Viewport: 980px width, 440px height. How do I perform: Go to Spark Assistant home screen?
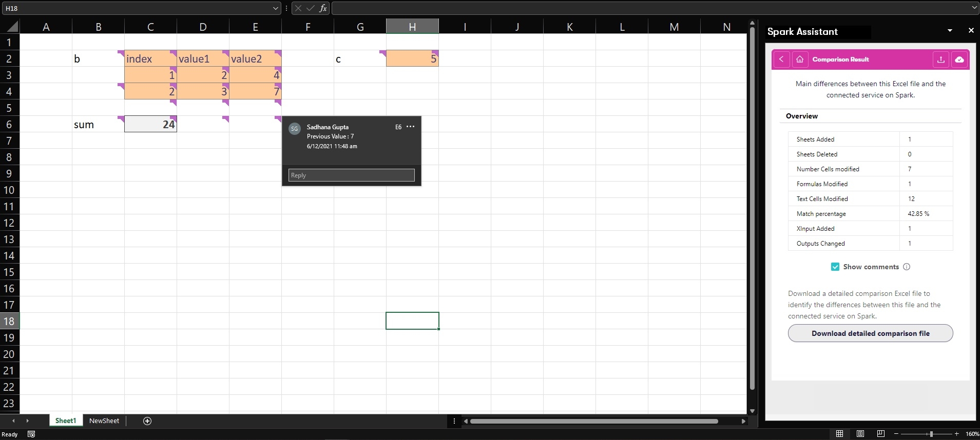[x=800, y=59]
